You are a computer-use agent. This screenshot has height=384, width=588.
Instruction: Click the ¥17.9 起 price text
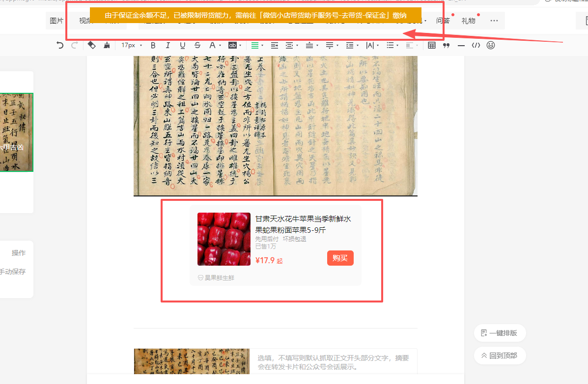269,260
